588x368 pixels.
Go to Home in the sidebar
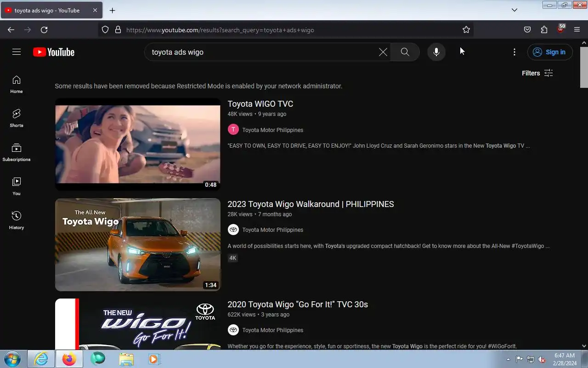tap(17, 84)
